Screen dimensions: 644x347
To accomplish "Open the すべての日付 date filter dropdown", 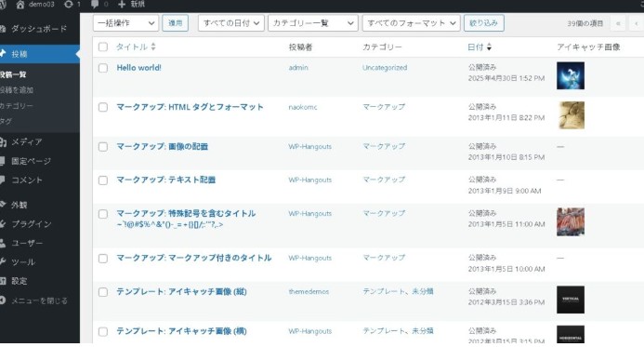I will coord(230,23).
